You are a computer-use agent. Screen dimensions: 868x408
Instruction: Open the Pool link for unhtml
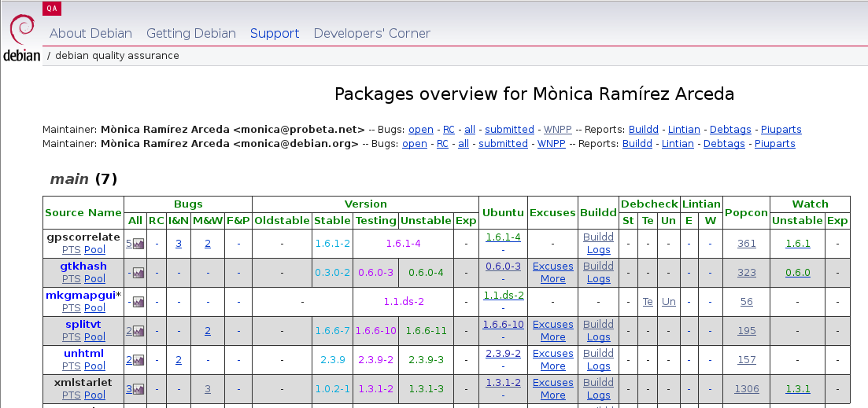(x=94, y=366)
